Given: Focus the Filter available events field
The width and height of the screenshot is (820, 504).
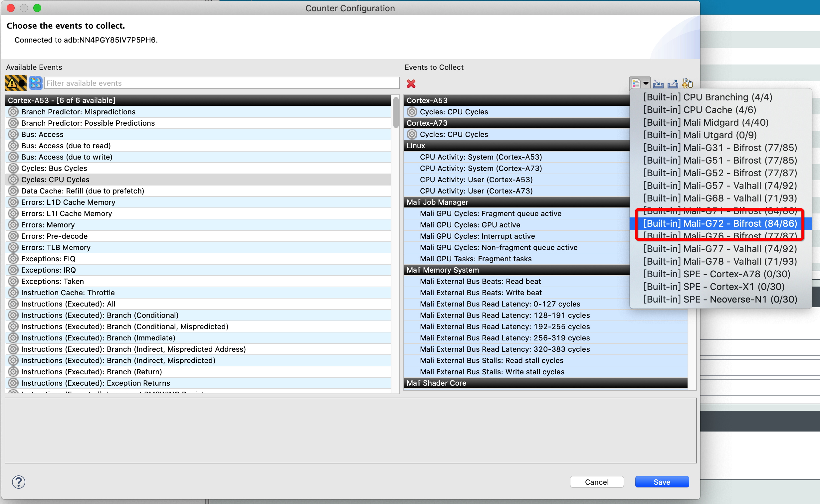Looking at the screenshot, I should (222, 83).
